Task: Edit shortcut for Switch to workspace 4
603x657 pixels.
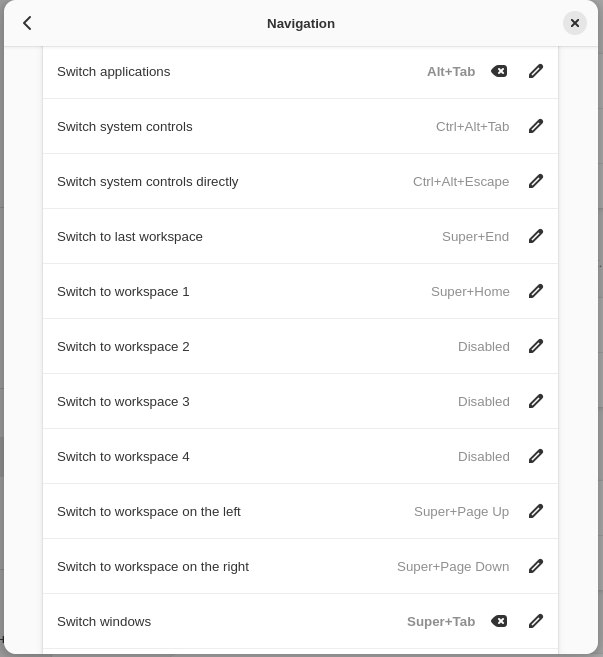Action: (x=536, y=456)
